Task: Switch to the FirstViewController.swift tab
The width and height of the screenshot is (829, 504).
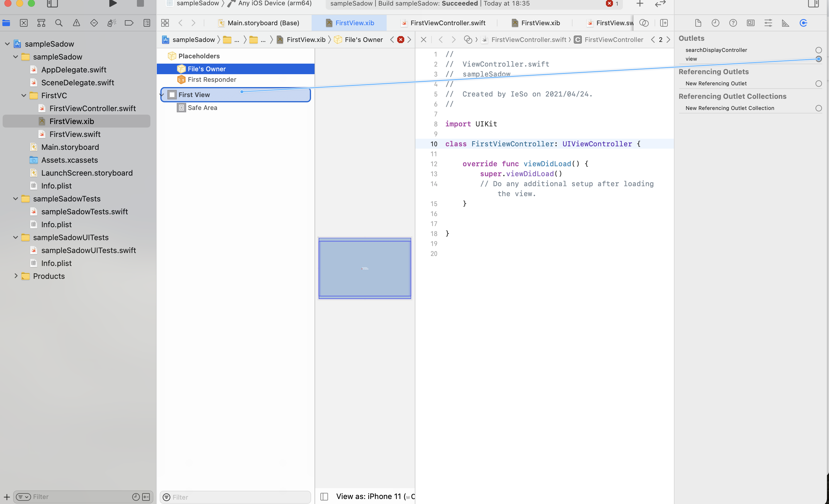Action: pos(443,23)
